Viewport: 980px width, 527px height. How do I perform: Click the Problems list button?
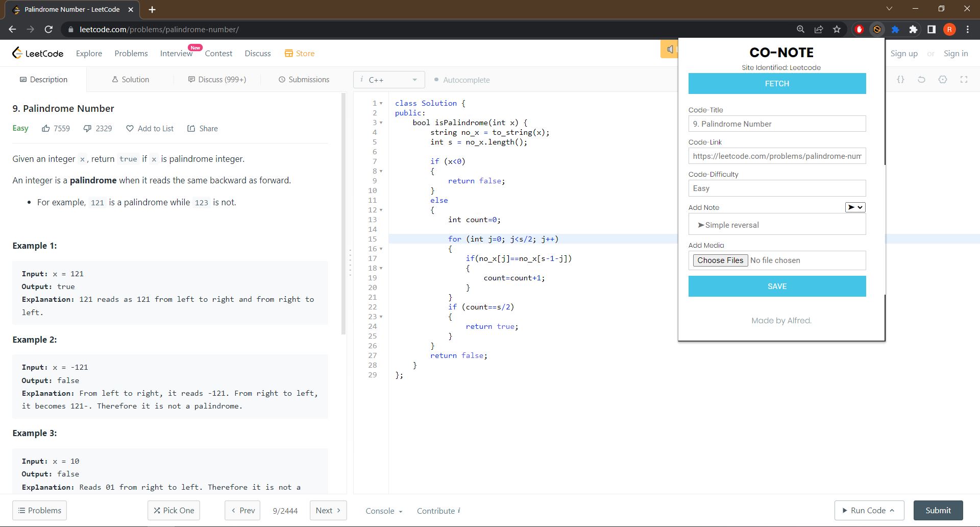[39, 511]
